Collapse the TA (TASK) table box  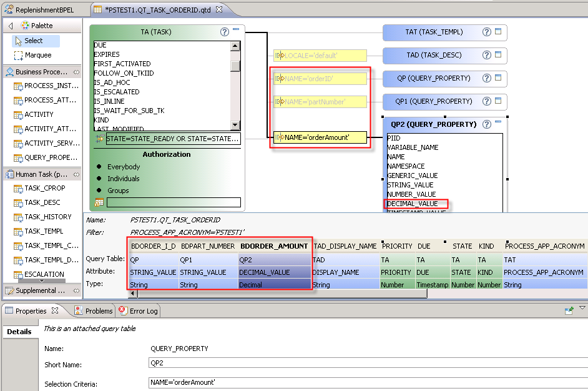click(236, 29)
